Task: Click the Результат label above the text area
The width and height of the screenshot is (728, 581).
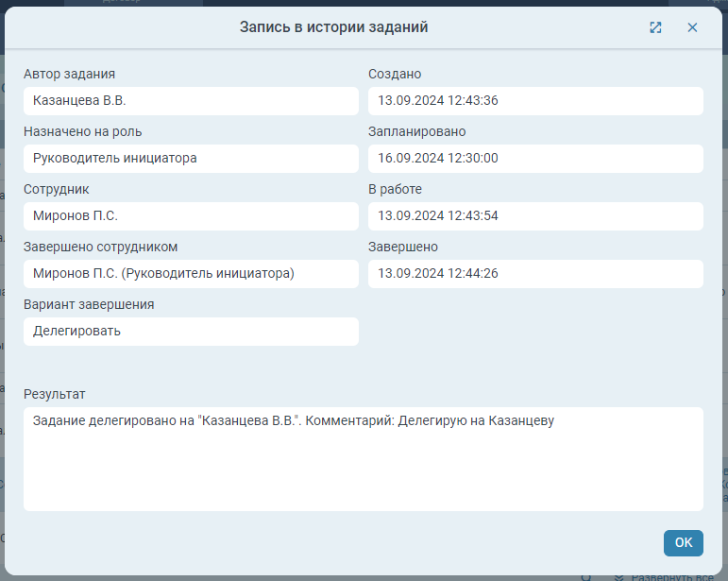Action: pyautogui.click(x=55, y=394)
